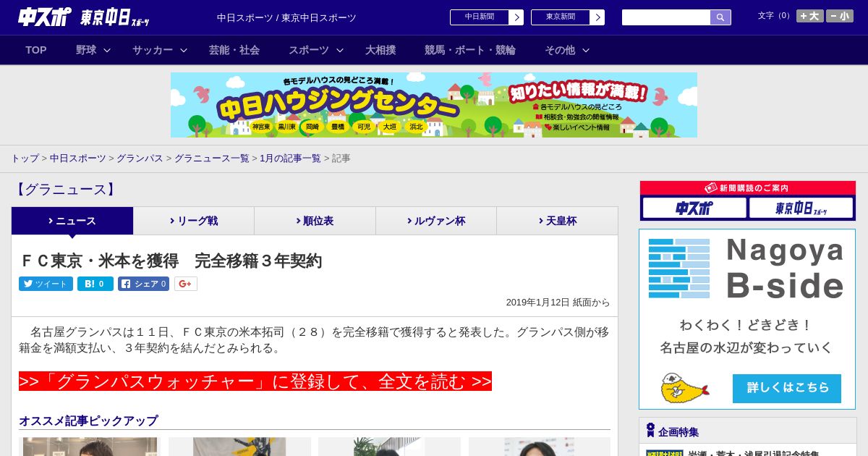Expand the サッカー dropdown chevron
868x456 pixels.
184,50
